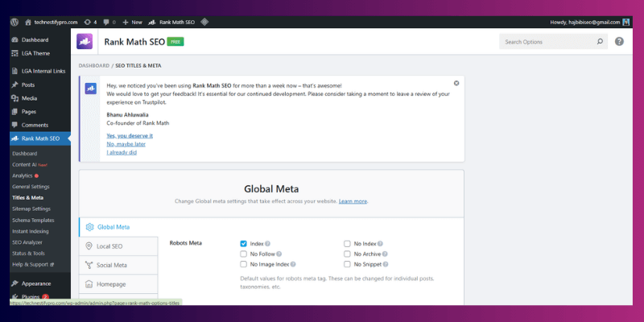Select the Homepage tab
The height and width of the screenshot is (322, 644).
tap(118, 284)
